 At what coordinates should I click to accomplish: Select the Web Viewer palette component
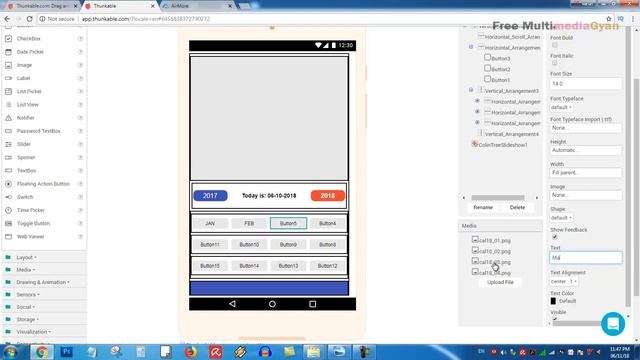pyautogui.click(x=30, y=237)
